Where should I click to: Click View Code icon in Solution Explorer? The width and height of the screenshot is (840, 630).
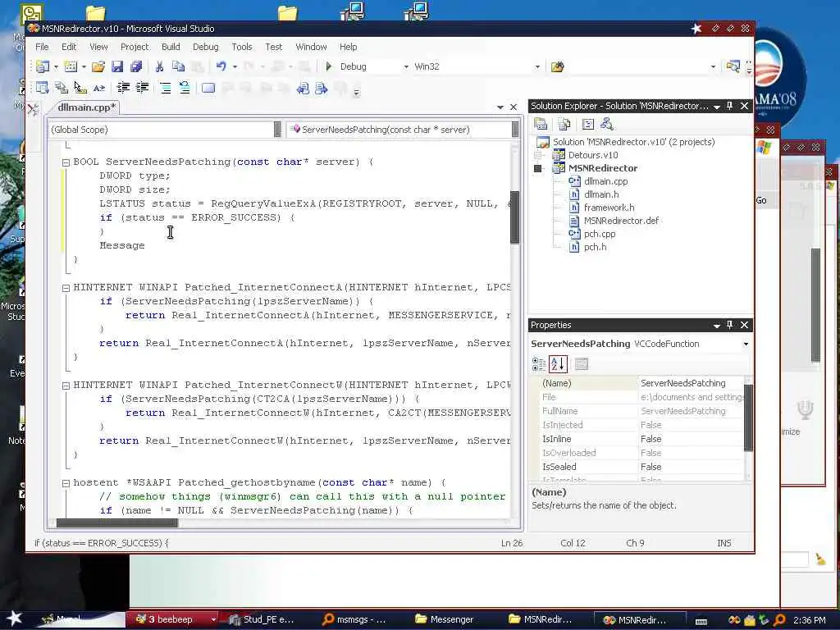587,125
